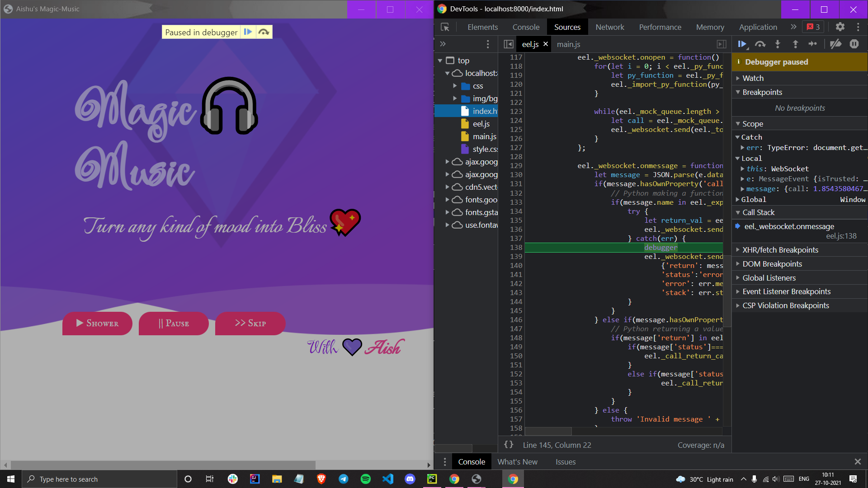This screenshot has height=488, width=868.
Task: Select the inspect element picker icon
Action: (x=445, y=27)
